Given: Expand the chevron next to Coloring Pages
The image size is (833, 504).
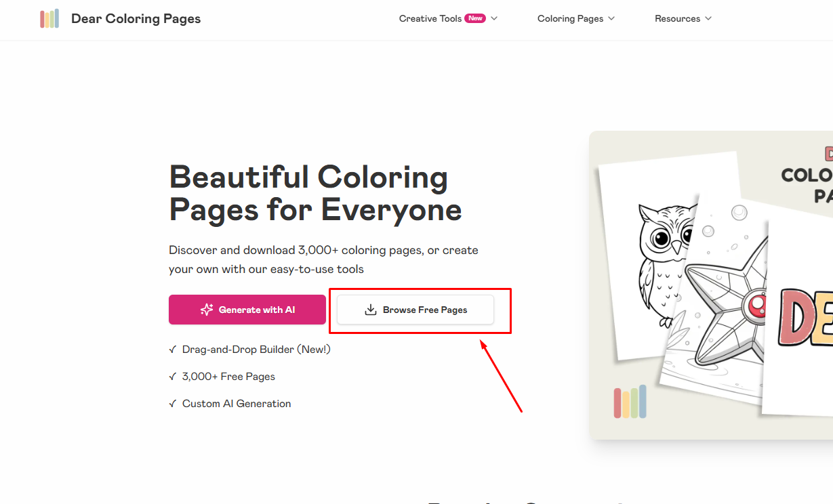Looking at the screenshot, I should (611, 18).
